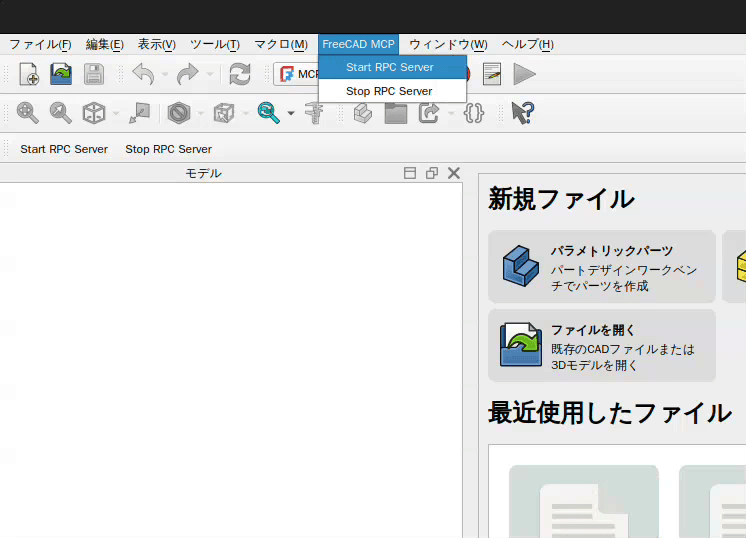Click the Create Group folder icon
This screenshot has height=538, width=746.
[x=396, y=113]
